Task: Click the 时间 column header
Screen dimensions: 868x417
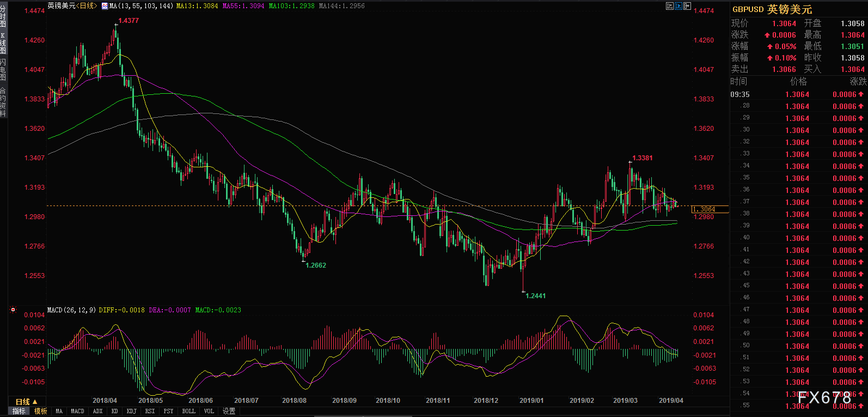Action: 739,82
